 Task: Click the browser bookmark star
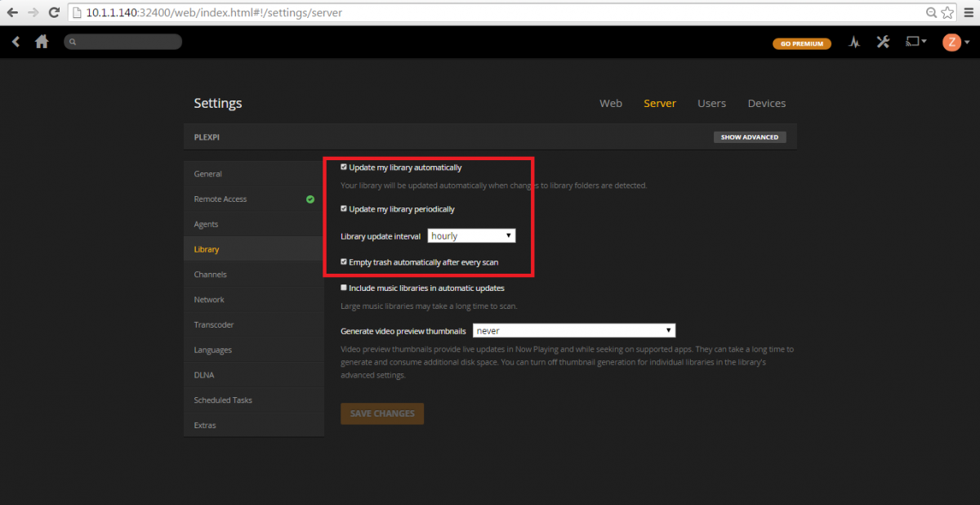tap(946, 12)
